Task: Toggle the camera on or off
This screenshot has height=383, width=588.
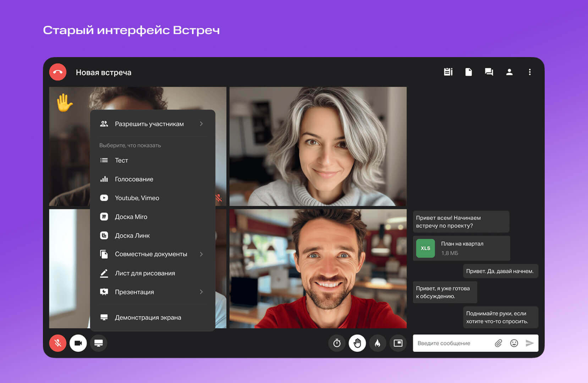Action: [x=78, y=343]
